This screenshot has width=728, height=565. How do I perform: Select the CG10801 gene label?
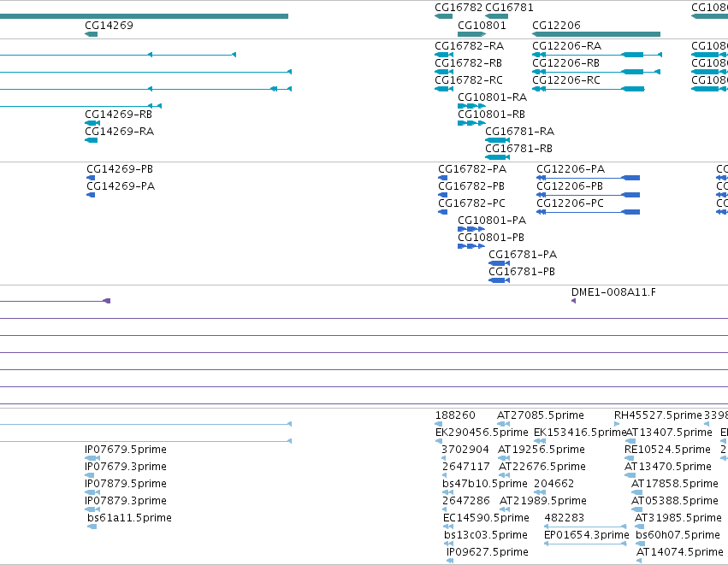pyautogui.click(x=482, y=25)
